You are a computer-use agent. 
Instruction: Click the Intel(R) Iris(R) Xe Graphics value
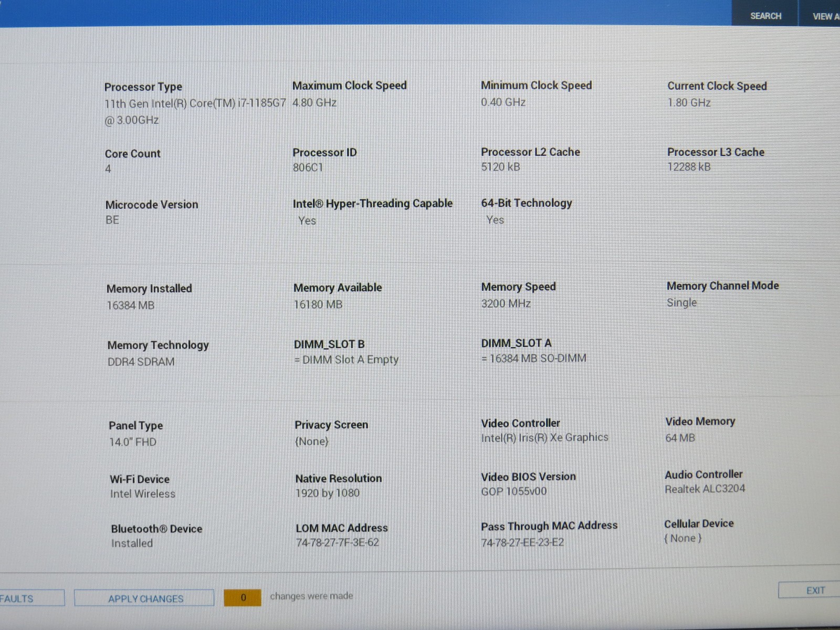coord(544,437)
